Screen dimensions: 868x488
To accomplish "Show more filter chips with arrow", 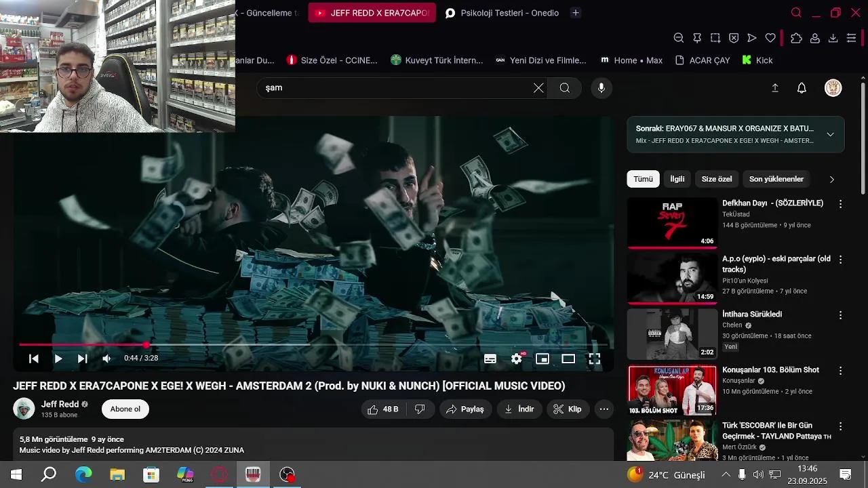I will [832, 180].
